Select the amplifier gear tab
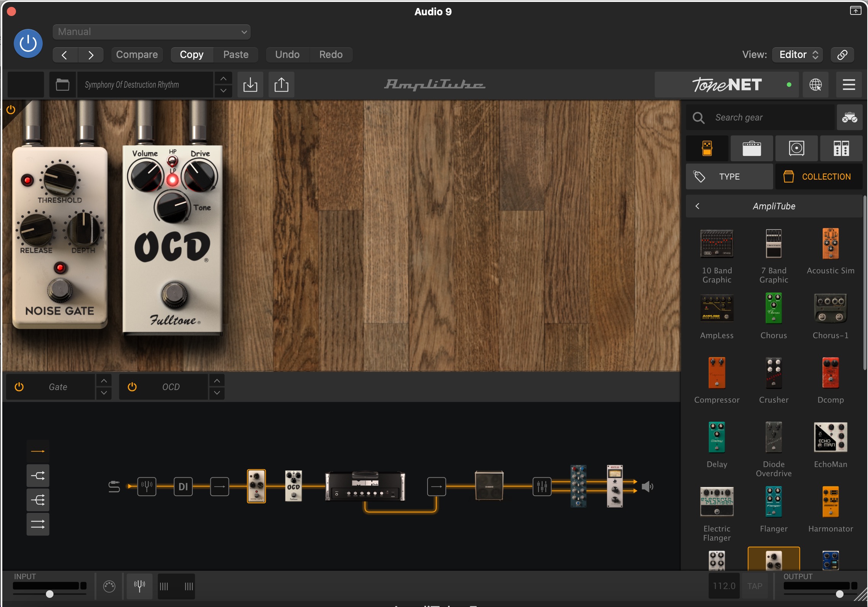 pyautogui.click(x=752, y=148)
